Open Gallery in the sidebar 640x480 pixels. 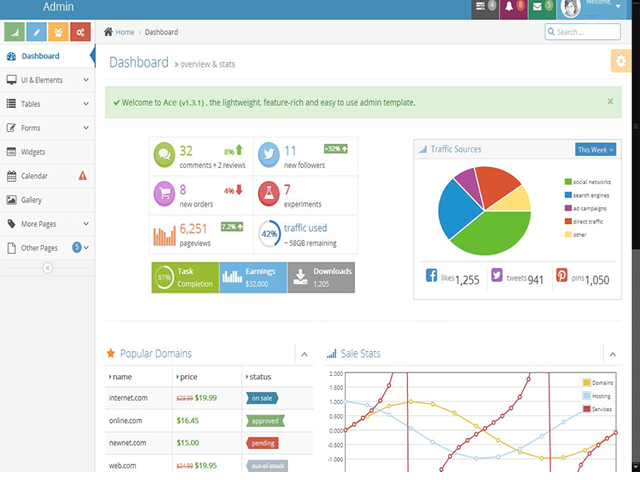(x=47, y=200)
